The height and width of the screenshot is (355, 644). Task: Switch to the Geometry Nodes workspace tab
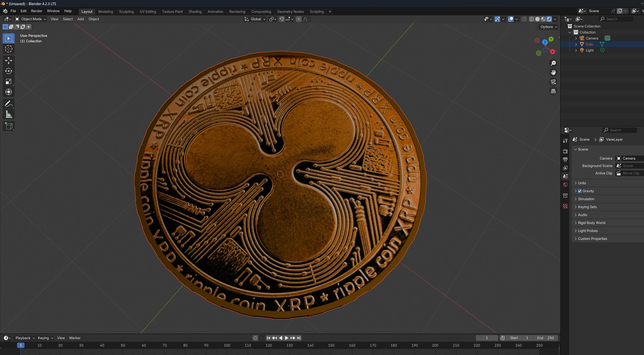pos(290,12)
